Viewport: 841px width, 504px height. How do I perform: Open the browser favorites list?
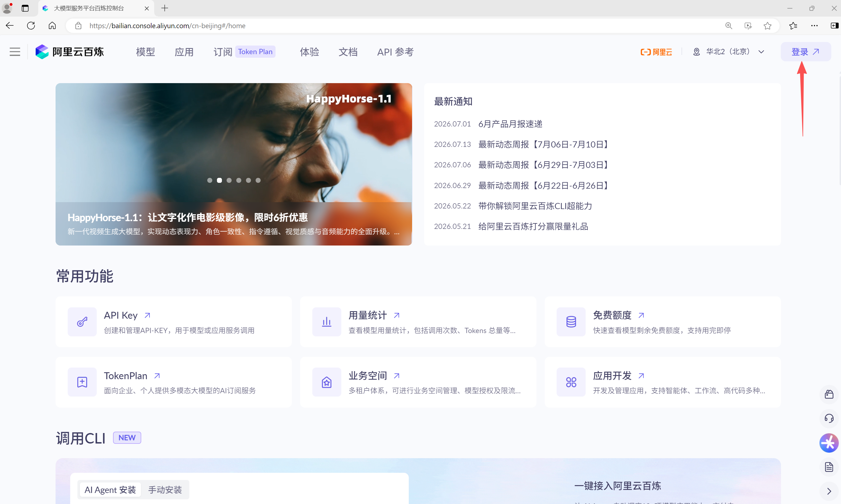(793, 26)
